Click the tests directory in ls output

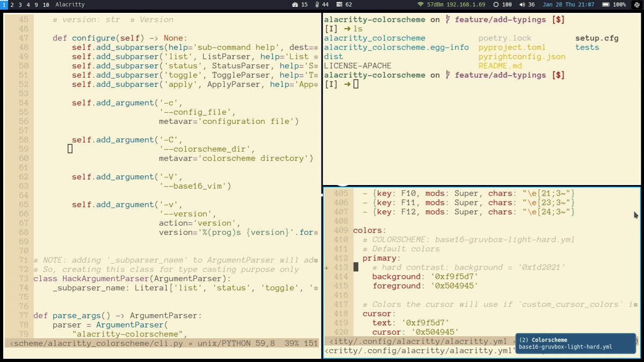(587, 47)
